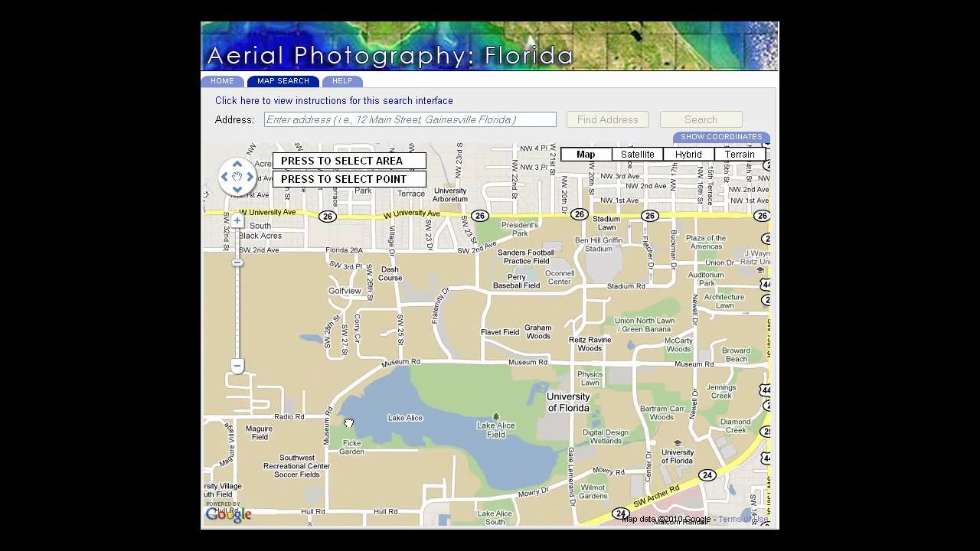Click the Broward Beach label
Viewport: 980px width, 551px height.
737,355
